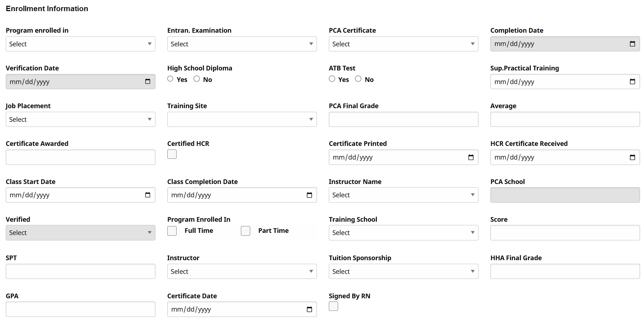Open the Verification Date calendar icon
This screenshot has height=322, width=644.
[x=148, y=82]
